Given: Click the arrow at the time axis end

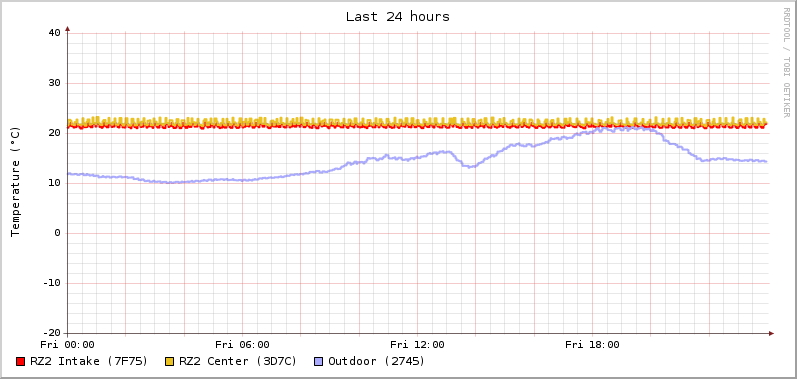Looking at the screenshot, I should (x=771, y=333).
